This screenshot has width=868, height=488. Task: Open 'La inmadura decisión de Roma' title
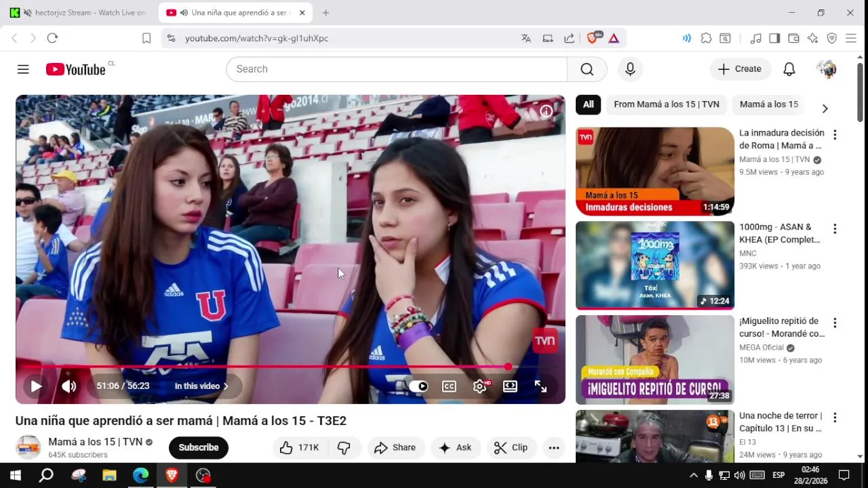pyautogui.click(x=782, y=139)
